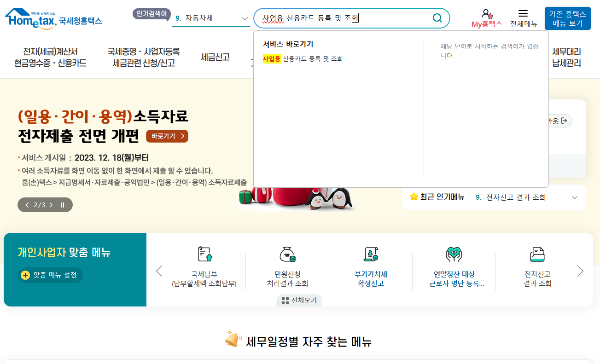Click the 바로가기 button on the banner
The width and height of the screenshot is (600, 364).
[167, 136]
